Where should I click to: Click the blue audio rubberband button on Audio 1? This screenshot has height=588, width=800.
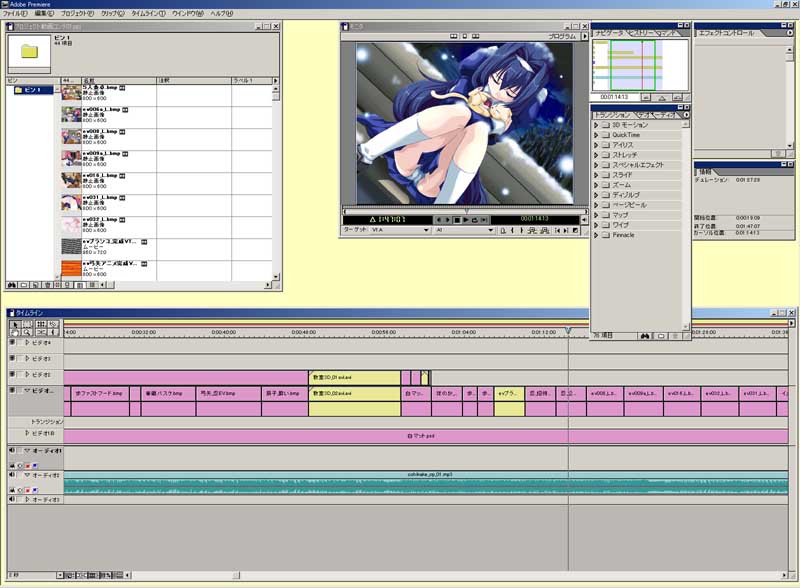pos(35,466)
